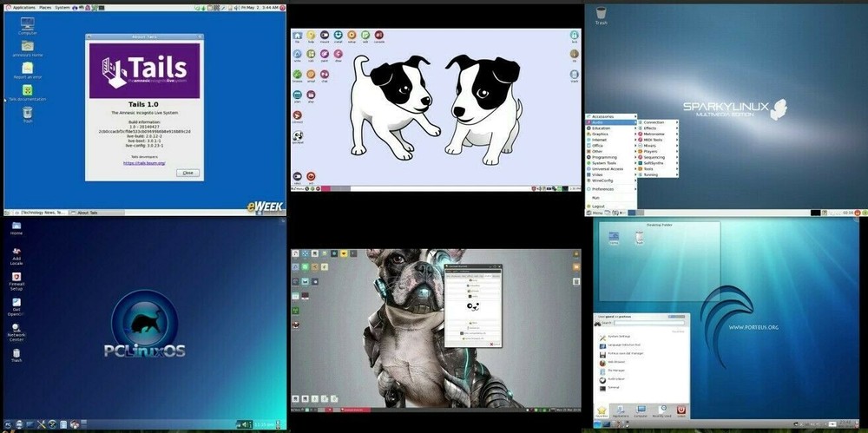Switch to Computer tab in Porteus launcher
868x433 pixels.
coord(641,410)
